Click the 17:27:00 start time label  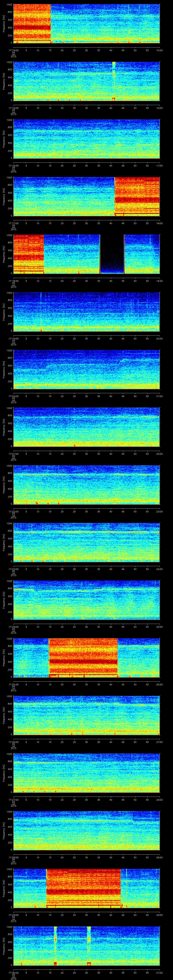pos(13,800)
